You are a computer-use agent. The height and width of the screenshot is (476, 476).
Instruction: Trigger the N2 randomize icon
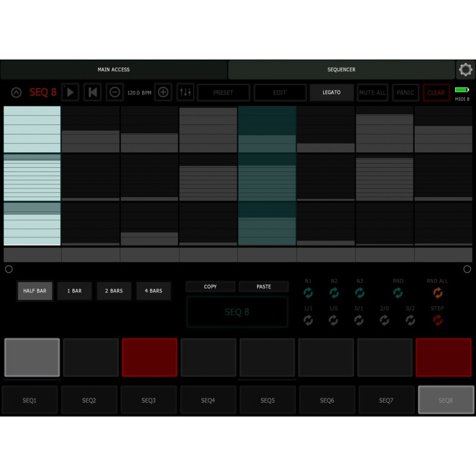pos(334,293)
